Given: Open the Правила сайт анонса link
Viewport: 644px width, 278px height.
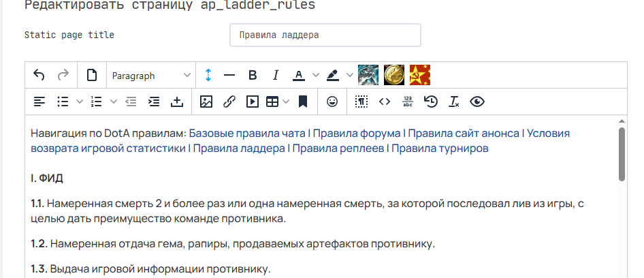Looking at the screenshot, I should point(464,134).
